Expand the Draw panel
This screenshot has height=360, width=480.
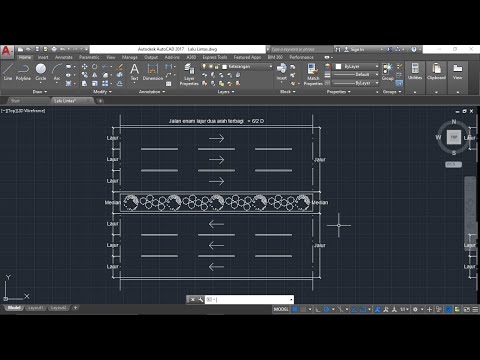[40, 92]
